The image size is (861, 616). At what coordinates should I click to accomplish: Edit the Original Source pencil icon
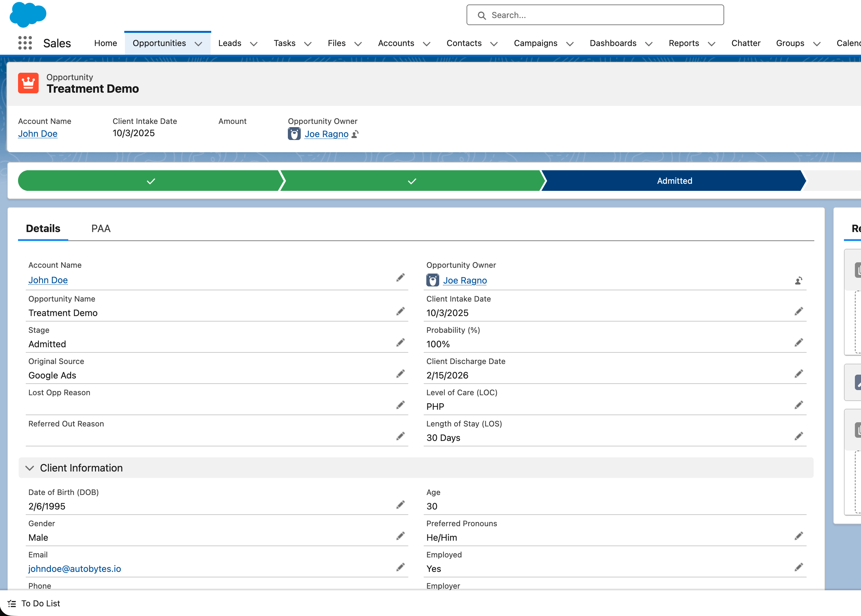click(x=400, y=374)
